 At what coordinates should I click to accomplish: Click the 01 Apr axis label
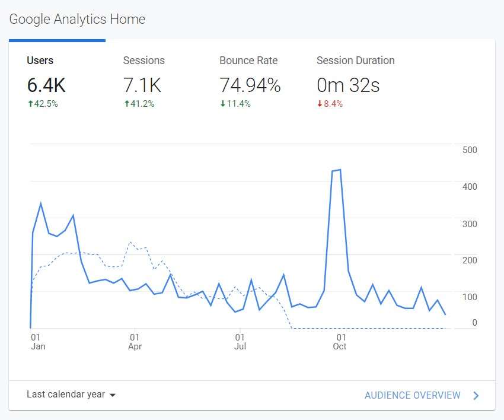tap(135, 342)
